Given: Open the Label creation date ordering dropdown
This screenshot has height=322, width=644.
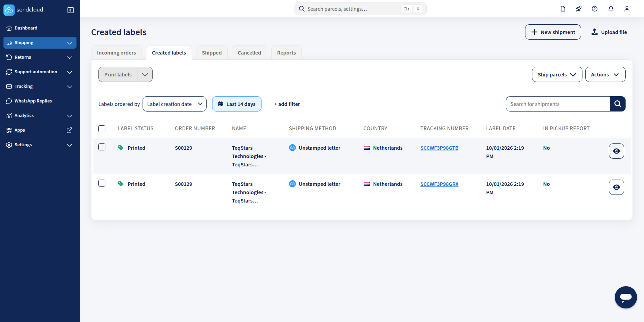Looking at the screenshot, I should pyautogui.click(x=175, y=104).
